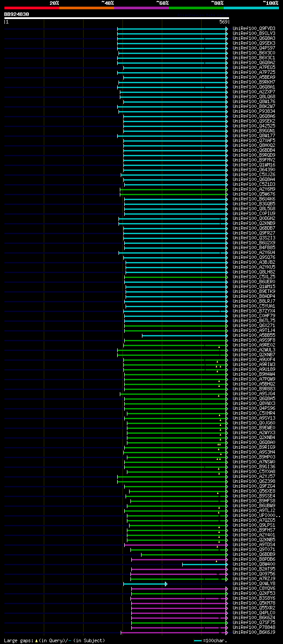Viewport: 283px width, 644px height.
Task: Click the short cyan bar for UniRef100_Q8W400
Action: [205, 564]
